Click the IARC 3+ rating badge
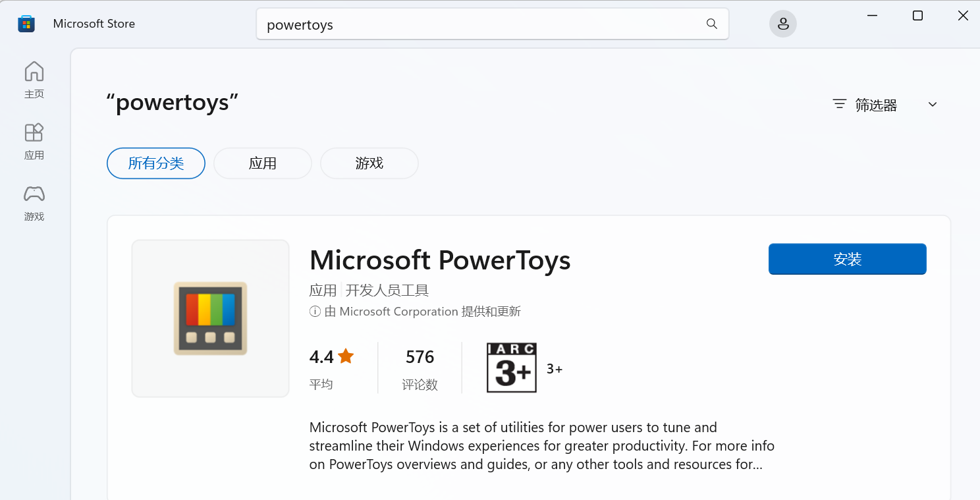This screenshot has height=500, width=980. coord(512,368)
